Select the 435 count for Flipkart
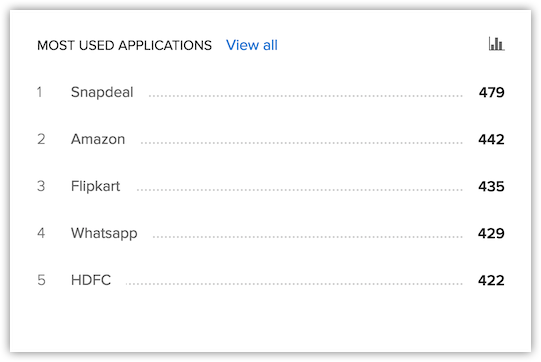 (x=491, y=186)
